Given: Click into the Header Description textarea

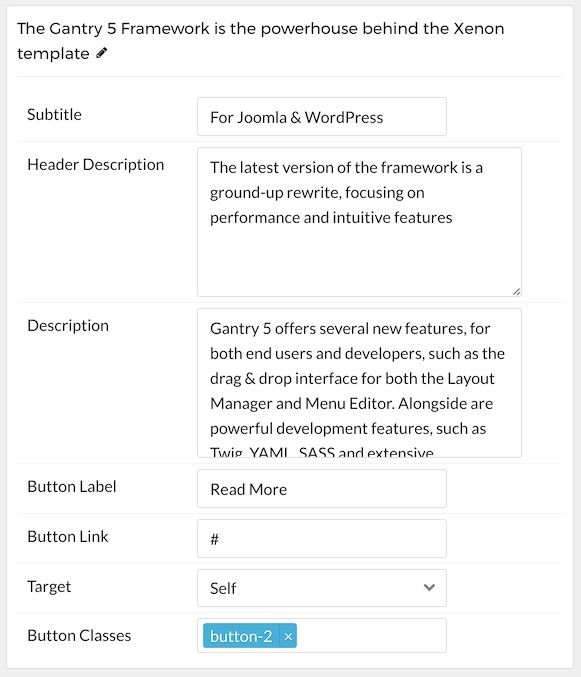Looking at the screenshot, I should pos(359,222).
